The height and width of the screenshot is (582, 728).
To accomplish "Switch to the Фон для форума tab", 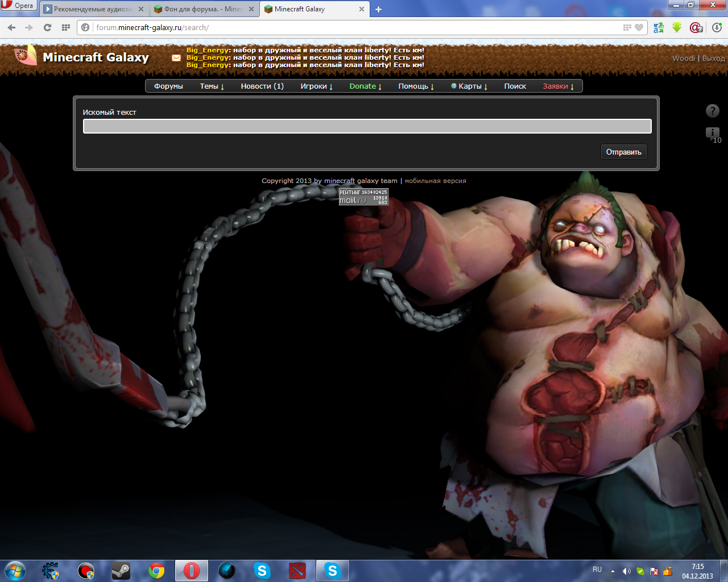I will tap(204, 9).
